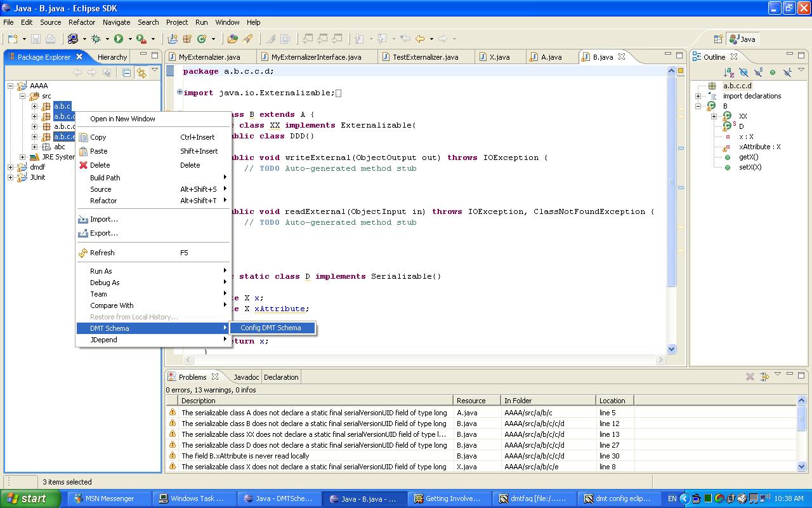Click the Open Perspective icon

pyautogui.click(x=718, y=39)
